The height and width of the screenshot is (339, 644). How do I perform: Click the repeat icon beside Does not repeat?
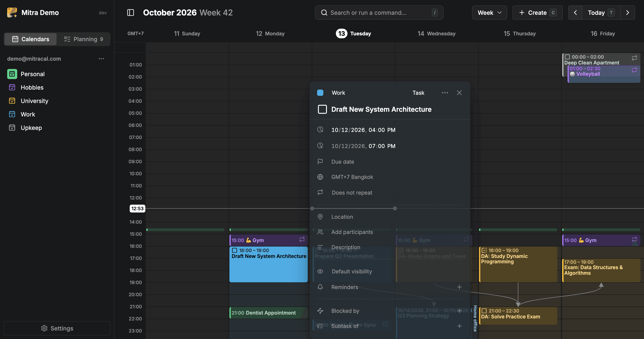(x=320, y=192)
